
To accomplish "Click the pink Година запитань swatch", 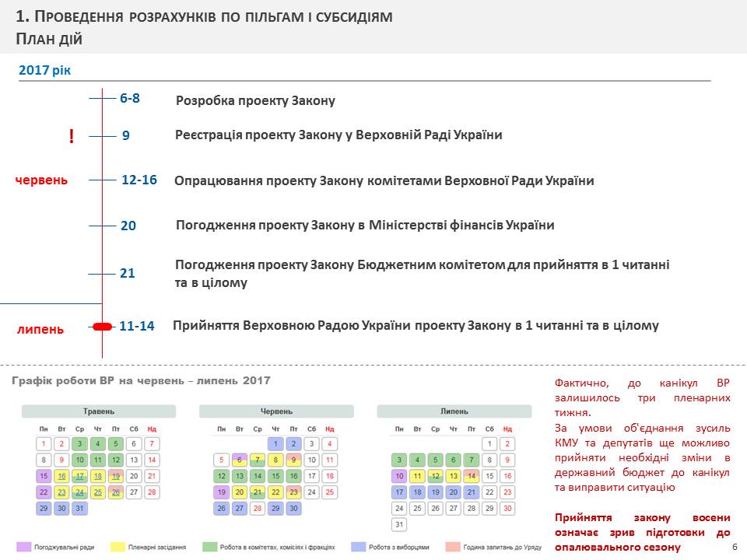I will tap(454, 547).
